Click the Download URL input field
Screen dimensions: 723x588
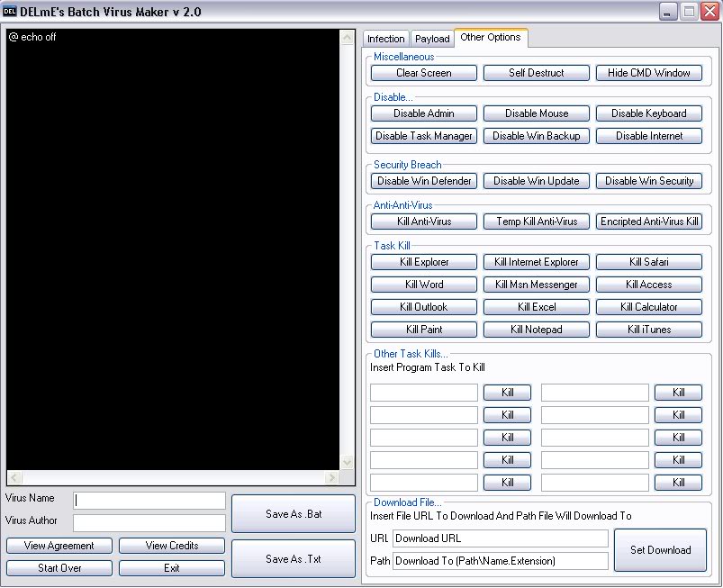coord(500,538)
